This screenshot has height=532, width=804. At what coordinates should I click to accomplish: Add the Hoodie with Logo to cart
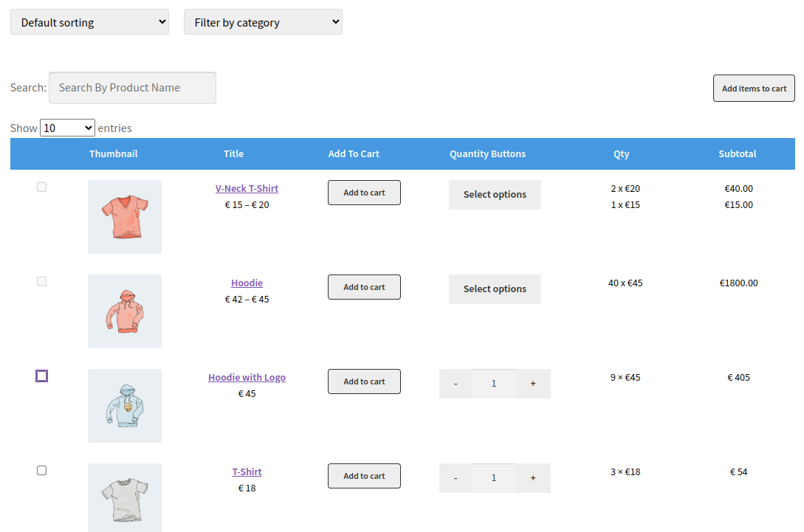[364, 381]
